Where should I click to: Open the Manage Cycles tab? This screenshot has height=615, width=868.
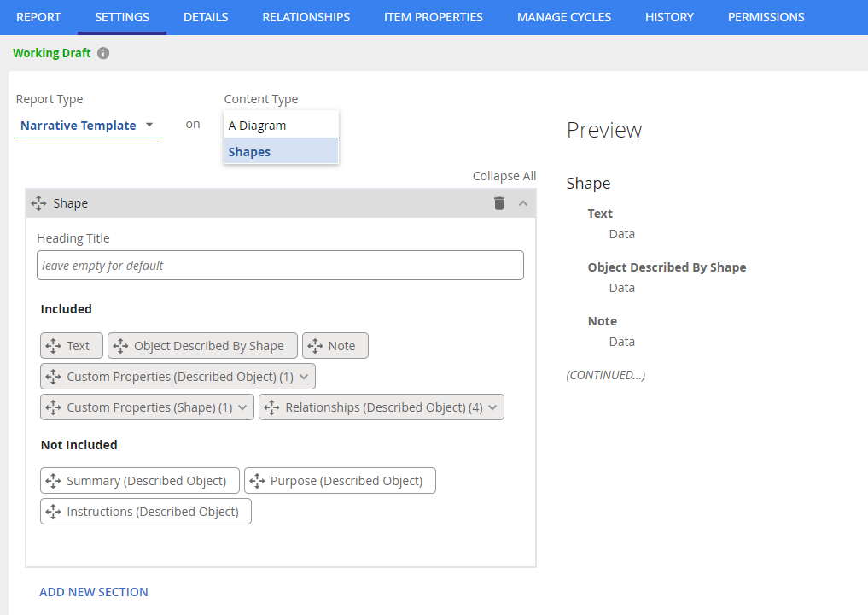tap(563, 17)
